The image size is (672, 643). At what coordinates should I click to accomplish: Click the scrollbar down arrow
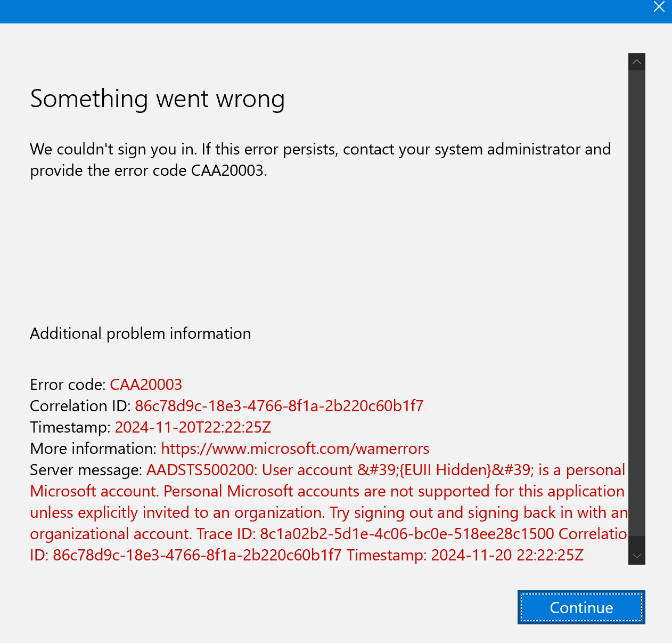tap(637, 556)
